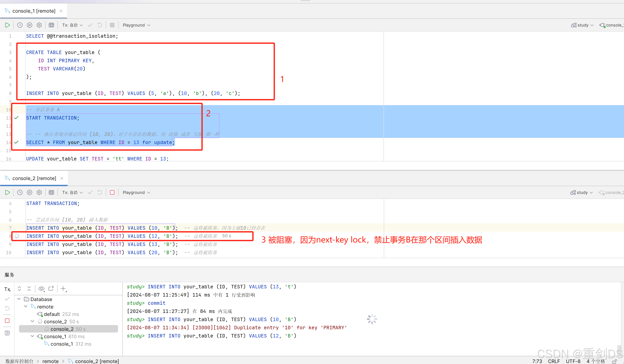Click rollback icon in Services sidebar
The height and width of the screenshot is (364, 624).
(x=7, y=308)
